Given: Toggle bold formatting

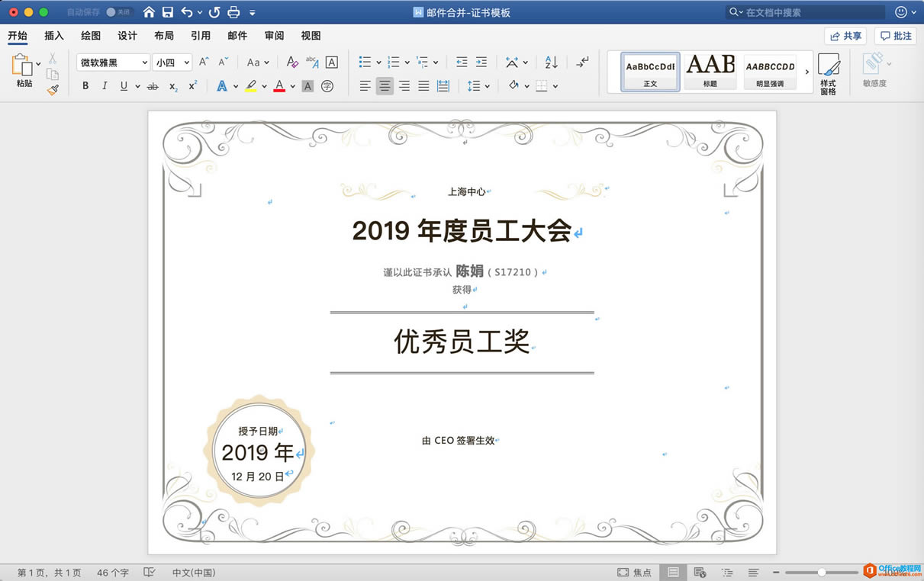Looking at the screenshot, I should 85,85.
